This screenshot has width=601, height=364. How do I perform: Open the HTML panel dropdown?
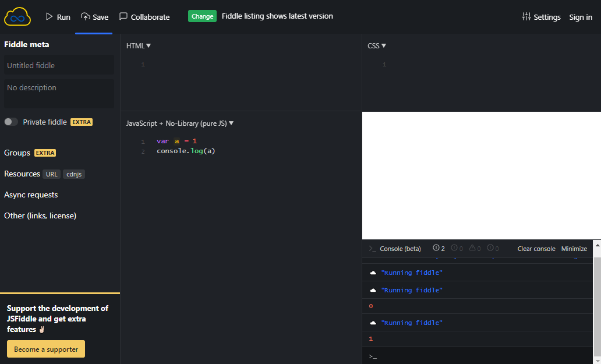pos(139,45)
